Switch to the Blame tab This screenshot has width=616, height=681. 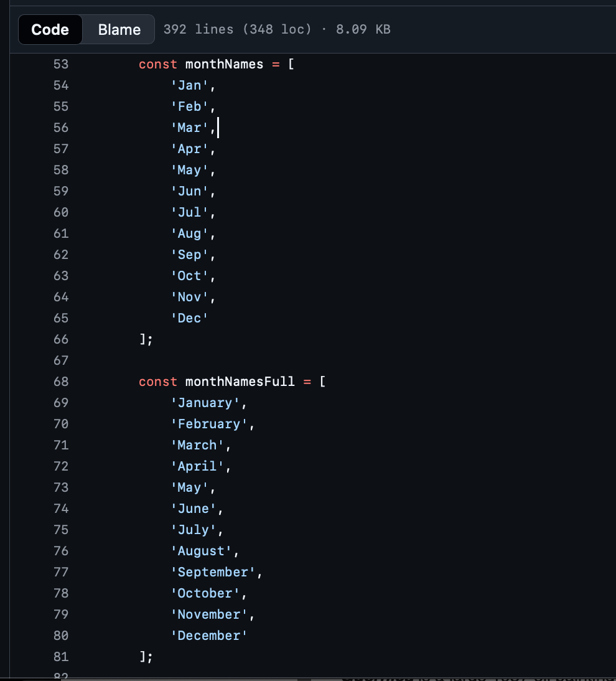pyautogui.click(x=119, y=29)
